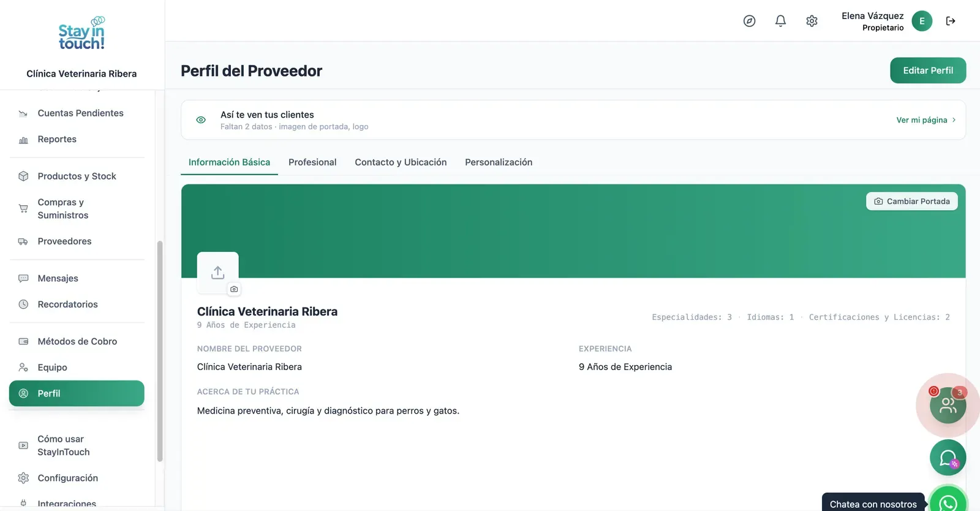Click the sidebar scrollbar

160,350
